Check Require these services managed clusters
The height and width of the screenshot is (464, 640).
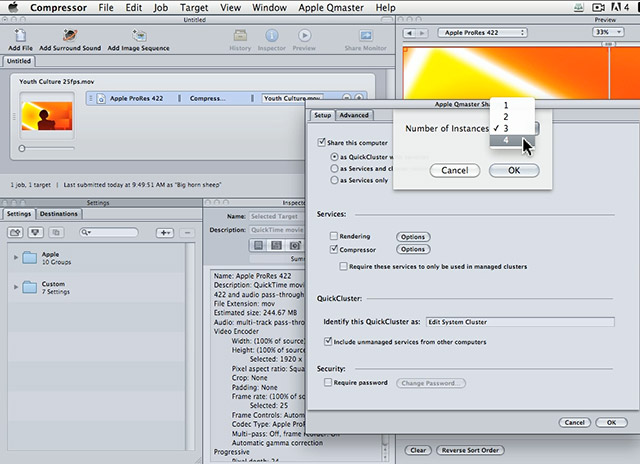[x=343, y=266]
